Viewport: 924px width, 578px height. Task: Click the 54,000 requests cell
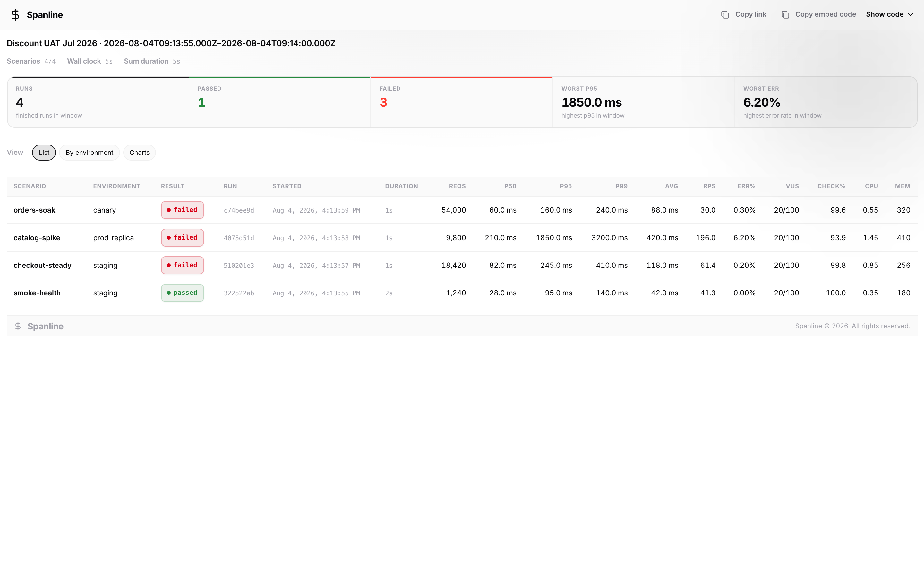click(x=454, y=210)
